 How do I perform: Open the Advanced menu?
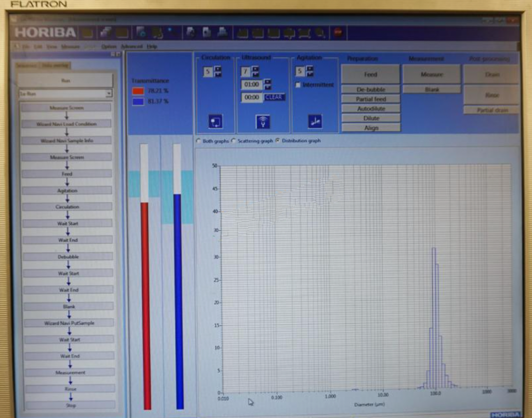click(x=132, y=46)
